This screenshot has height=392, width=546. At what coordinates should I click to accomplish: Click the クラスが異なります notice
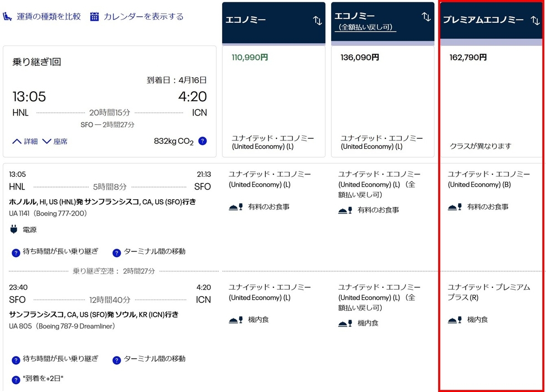click(480, 146)
